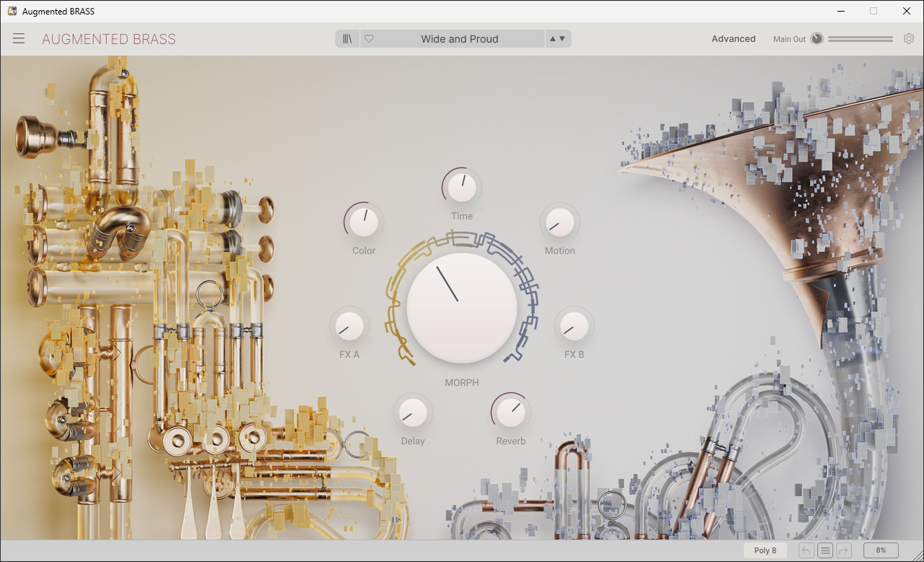
Task: Click the FX B knob
Action: 575,326
